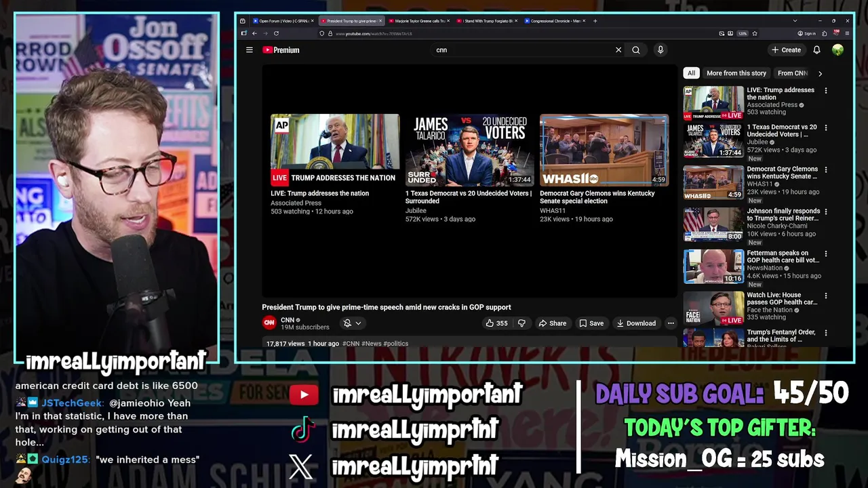
Task: Click the browser Sign in button
Action: pyautogui.click(x=806, y=33)
